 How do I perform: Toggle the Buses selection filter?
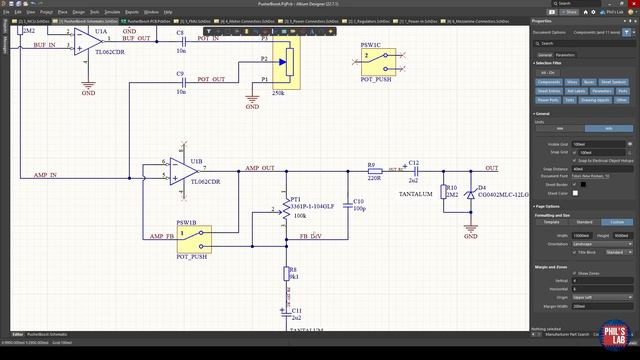point(589,82)
